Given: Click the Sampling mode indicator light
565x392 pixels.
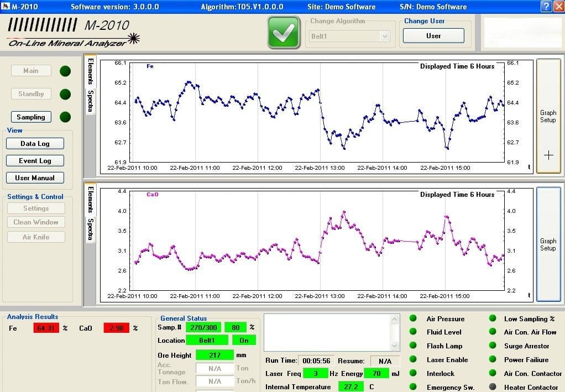Looking at the screenshot, I should [65, 117].
